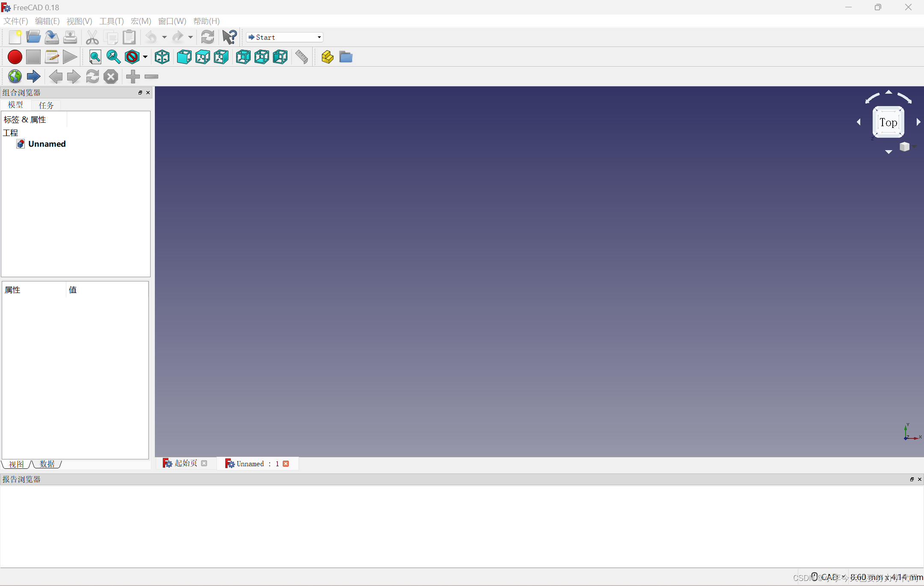
Task: Click the measure distance ruler icon
Action: point(302,57)
